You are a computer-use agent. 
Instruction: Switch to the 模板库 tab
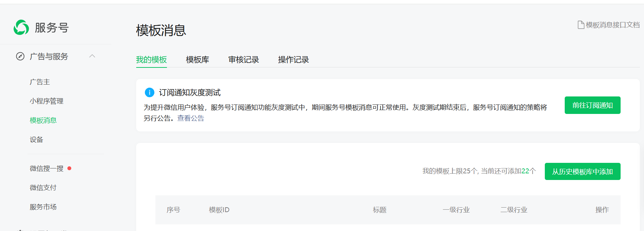tap(198, 60)
